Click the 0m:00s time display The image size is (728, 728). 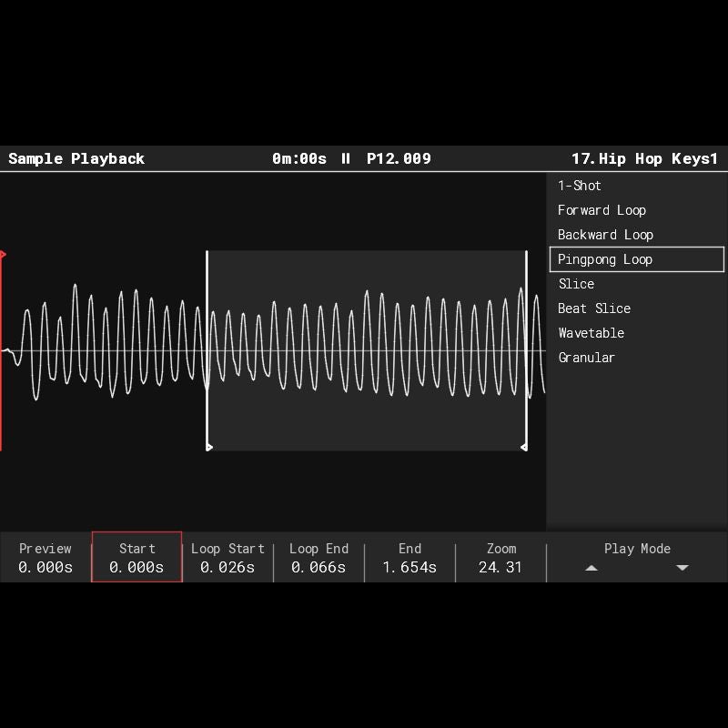point(299,158)
